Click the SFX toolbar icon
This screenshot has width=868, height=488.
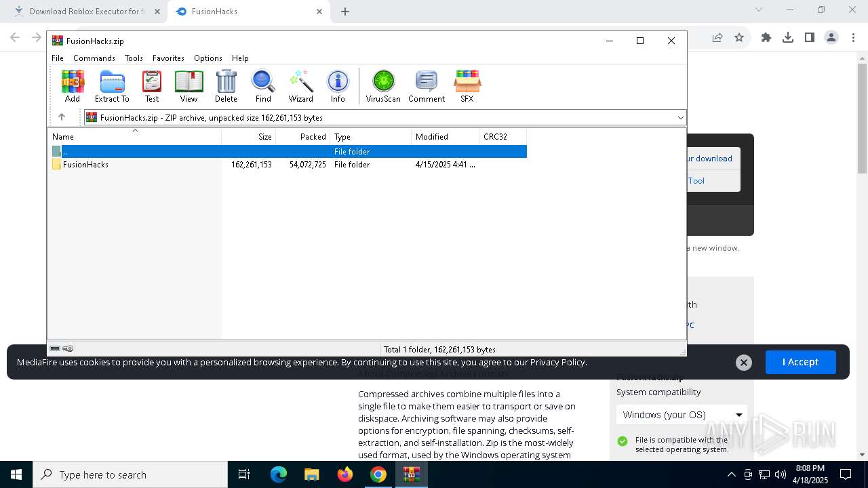point(467,86)
